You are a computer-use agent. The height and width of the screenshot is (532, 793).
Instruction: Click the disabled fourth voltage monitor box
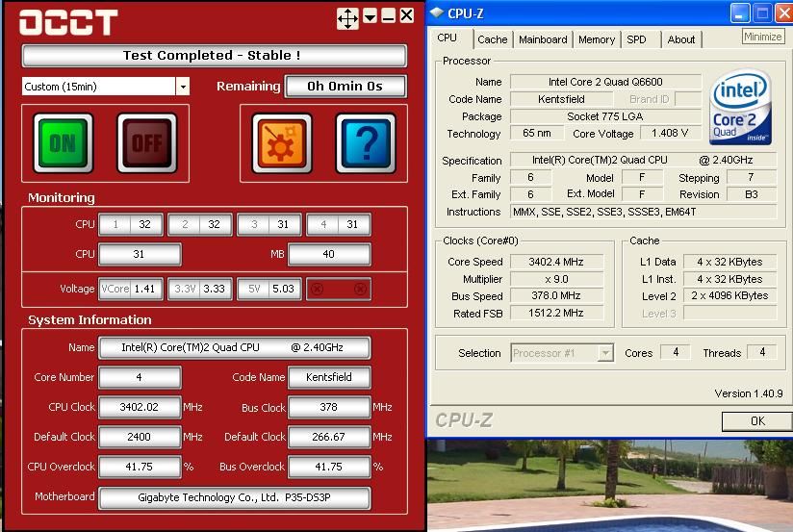(339, 290)
